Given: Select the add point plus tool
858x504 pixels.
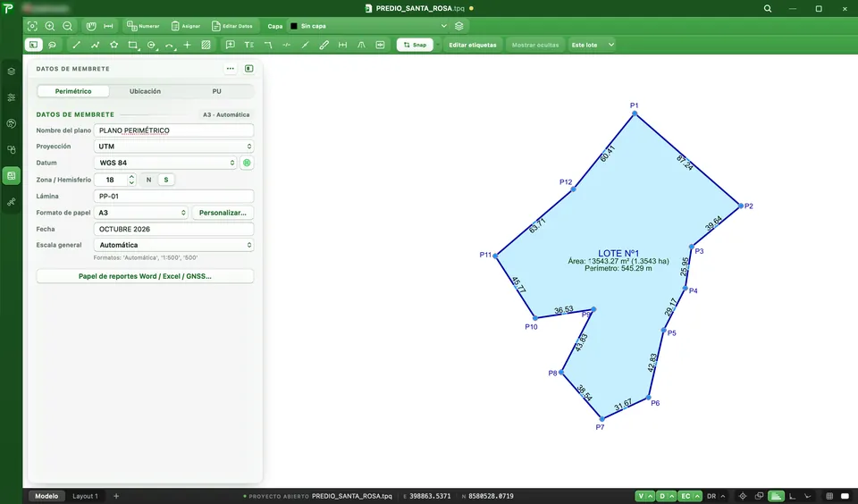Looking at the screenshot, I should 187,45.
